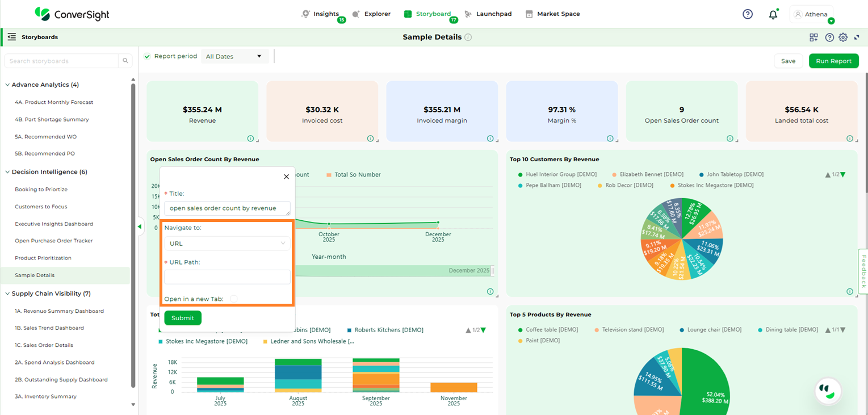Toggle Huel Interior Group legend item

[550, 174]
